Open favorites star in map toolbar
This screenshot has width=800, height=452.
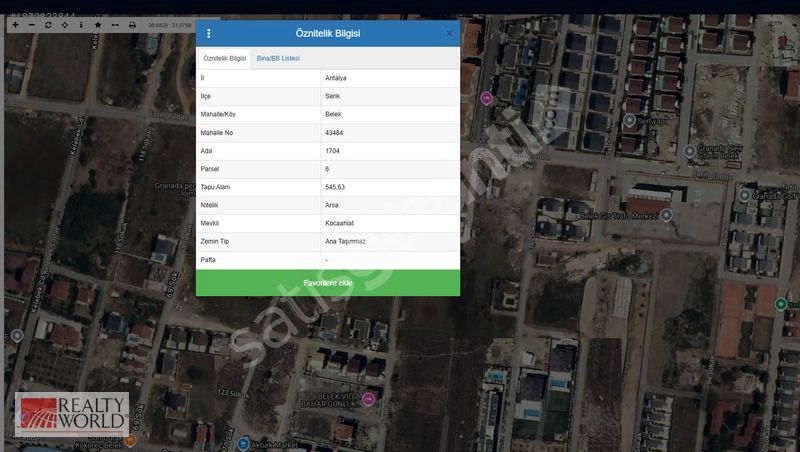coord(98,25)
